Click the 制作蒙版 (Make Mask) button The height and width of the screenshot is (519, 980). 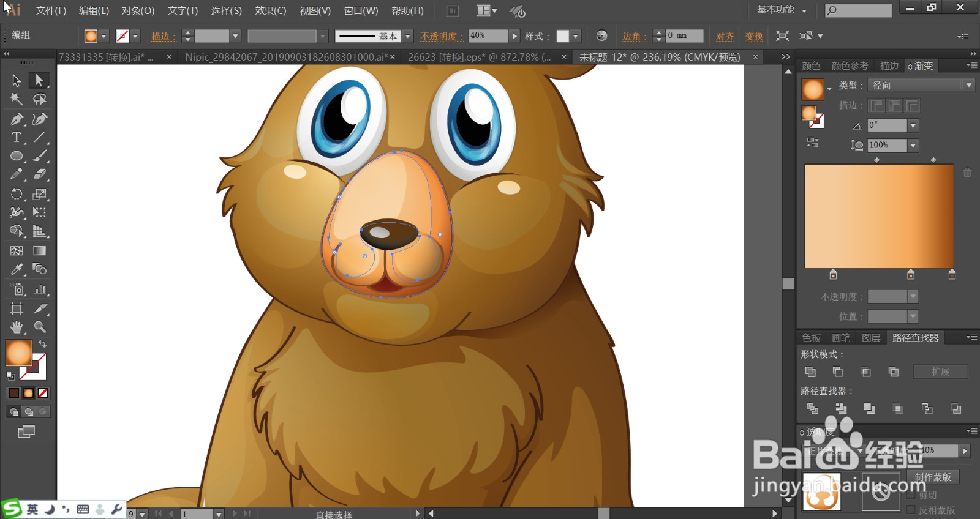tap(933, 477)
